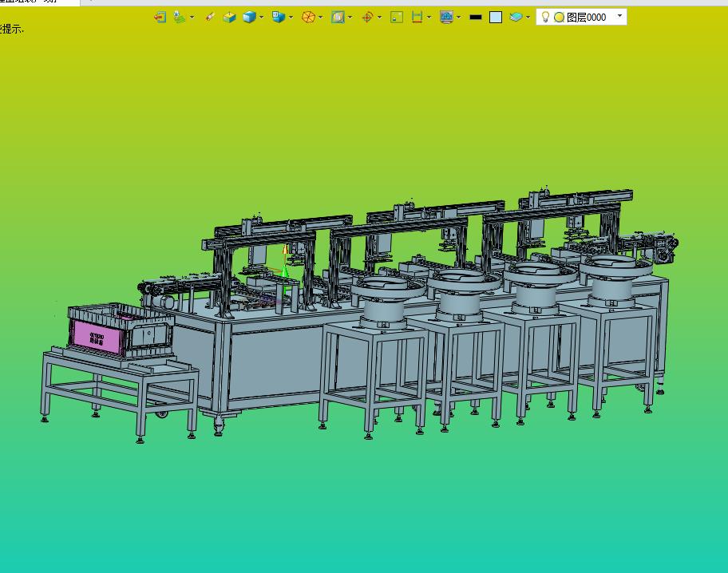Toggle the layer lightbulb visibility icon
The image size is (728, 573).
[545, 17]
